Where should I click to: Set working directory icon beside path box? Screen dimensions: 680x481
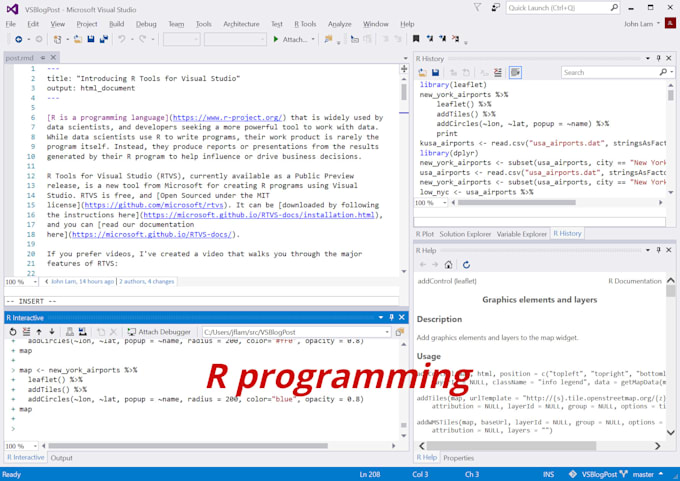pyautogui.click(x=399, y=332)
